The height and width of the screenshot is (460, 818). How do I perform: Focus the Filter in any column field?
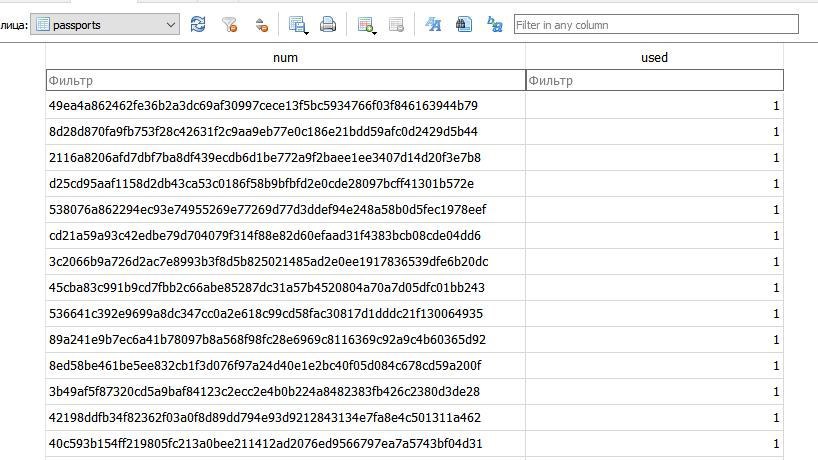[656, 25]
